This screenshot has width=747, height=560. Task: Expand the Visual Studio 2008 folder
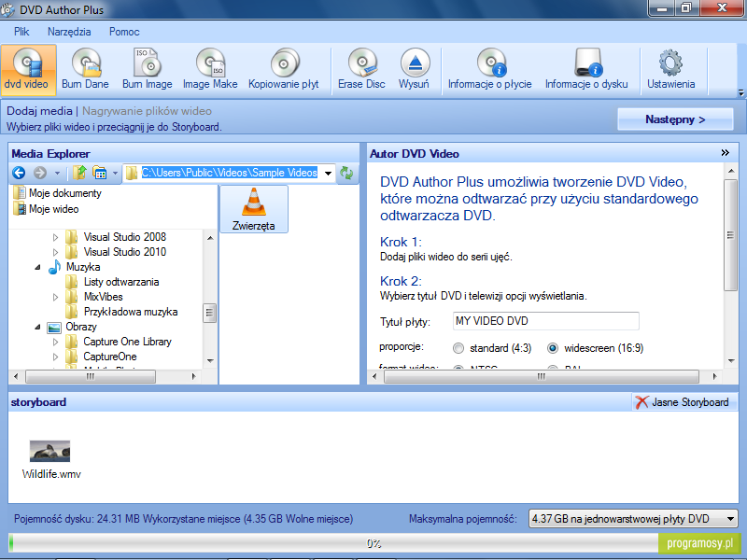[55, 237]
